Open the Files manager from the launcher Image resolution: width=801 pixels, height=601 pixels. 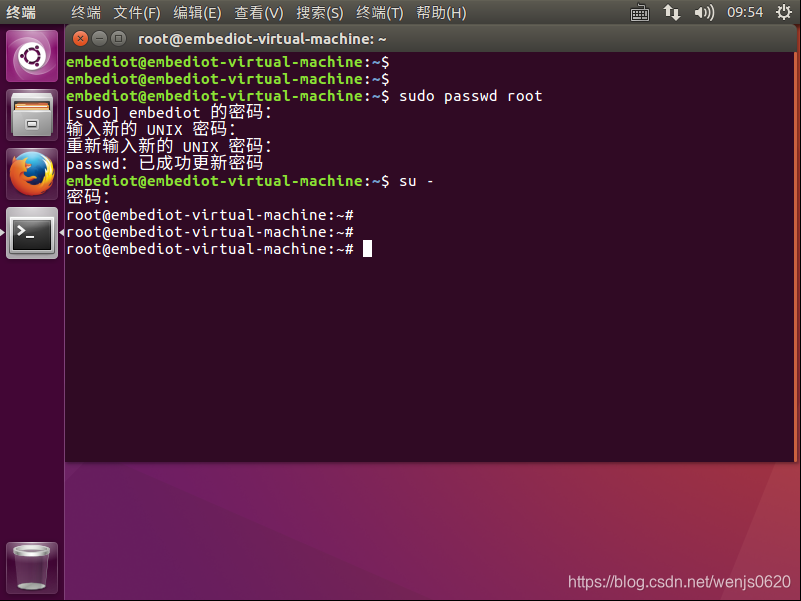click(32, 115)
